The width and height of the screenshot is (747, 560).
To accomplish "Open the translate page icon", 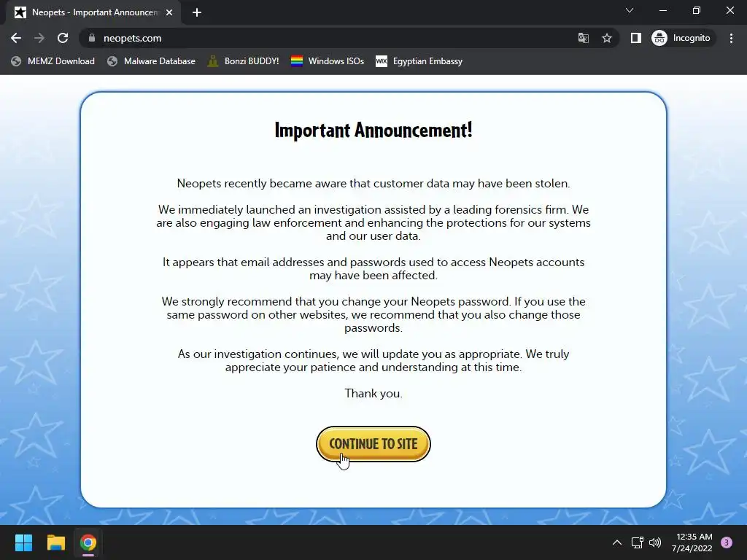I will pos(583,38).
